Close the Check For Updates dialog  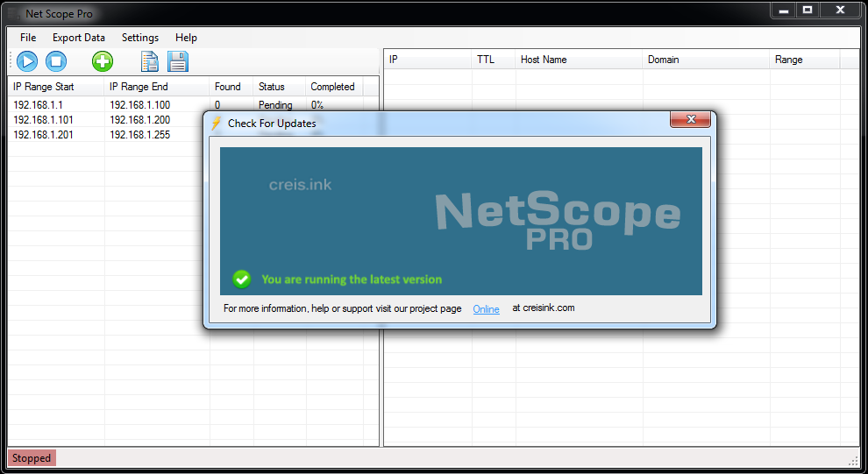690,119
